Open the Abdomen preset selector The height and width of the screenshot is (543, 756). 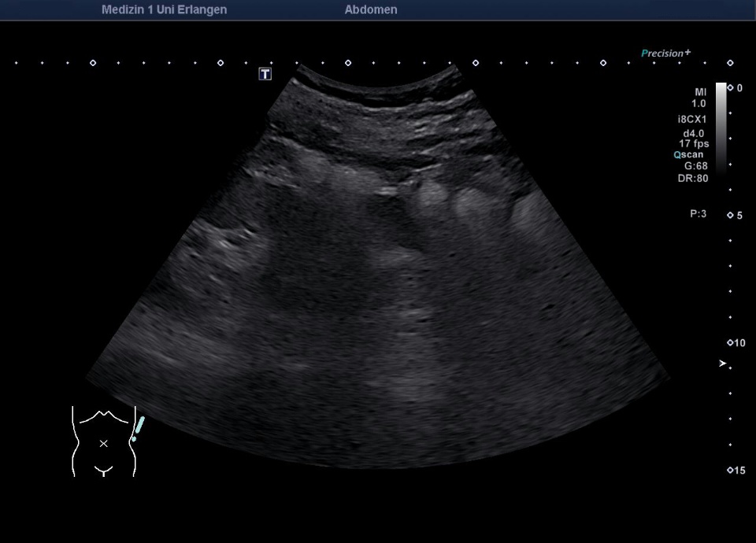pyautogui.click(x=371, y=9)
